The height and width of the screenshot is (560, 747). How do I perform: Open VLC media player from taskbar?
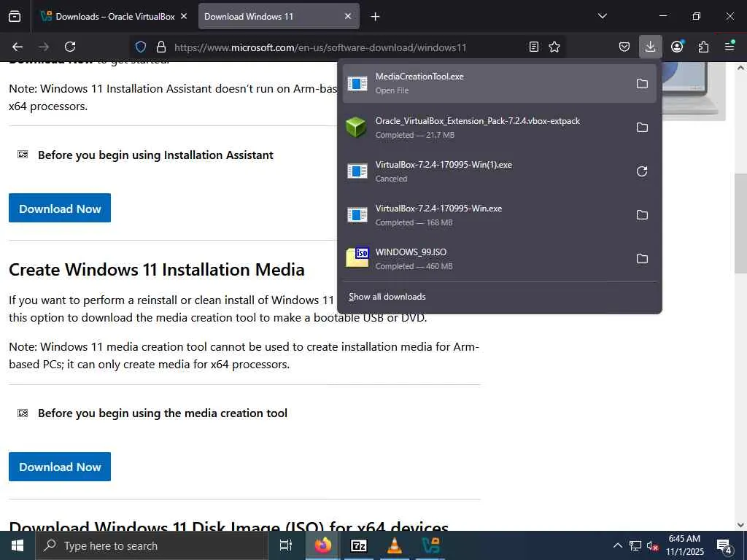tap(395, 545)
